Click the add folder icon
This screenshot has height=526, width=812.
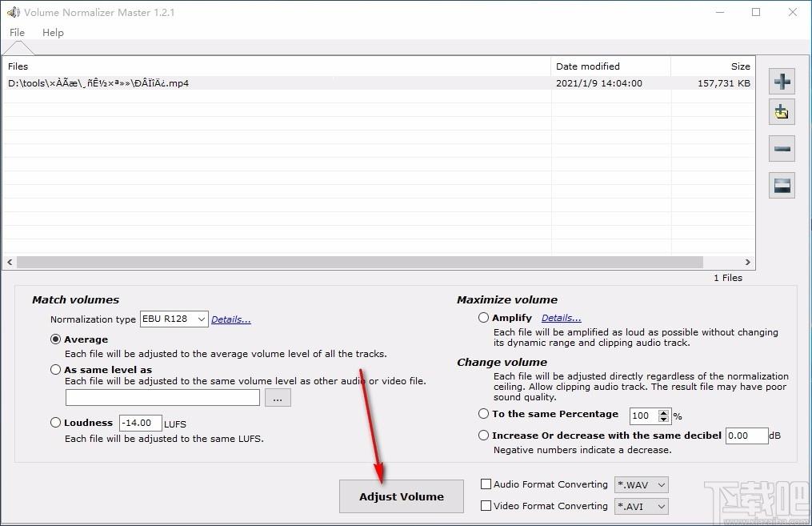pyautogui.click(x=782, y=111)
